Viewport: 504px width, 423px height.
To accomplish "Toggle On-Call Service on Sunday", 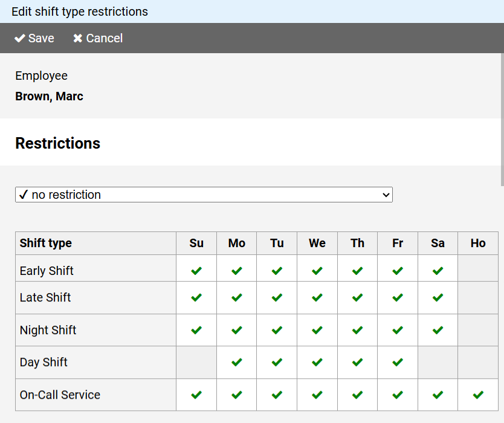I will [196, 395].
